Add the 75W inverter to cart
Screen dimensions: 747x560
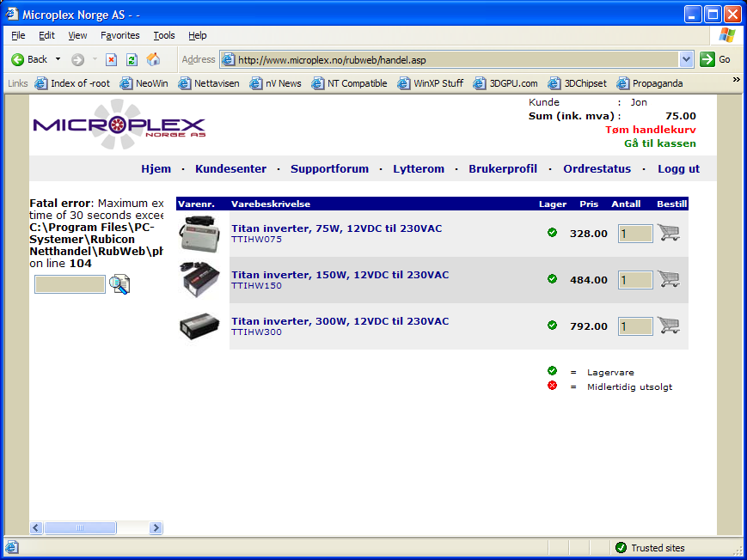(x=669, y=233)
